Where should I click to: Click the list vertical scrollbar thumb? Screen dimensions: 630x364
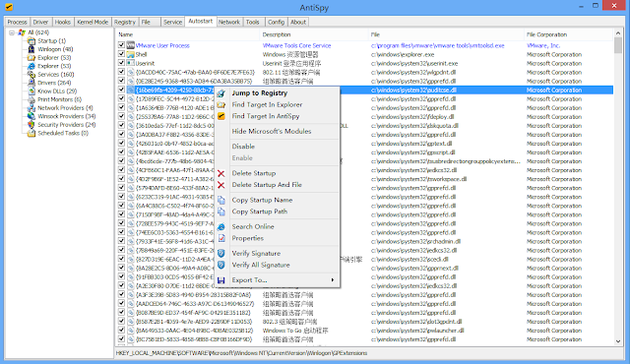618,45
